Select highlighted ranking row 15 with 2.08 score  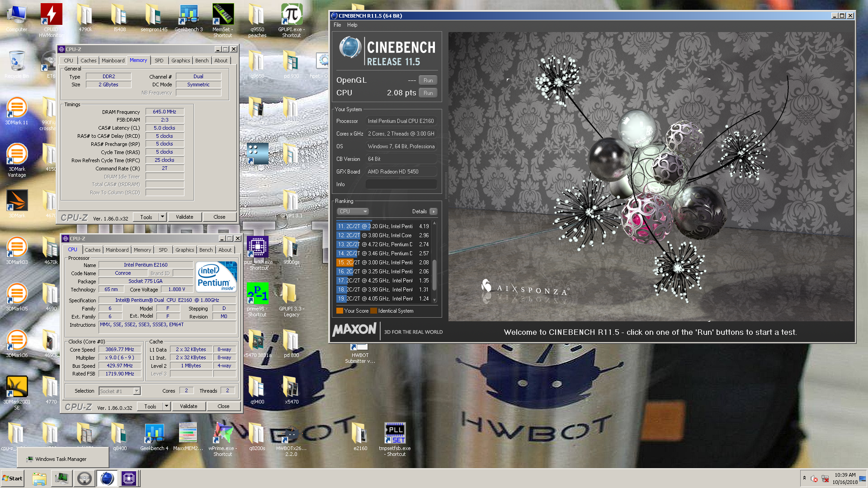383,263
